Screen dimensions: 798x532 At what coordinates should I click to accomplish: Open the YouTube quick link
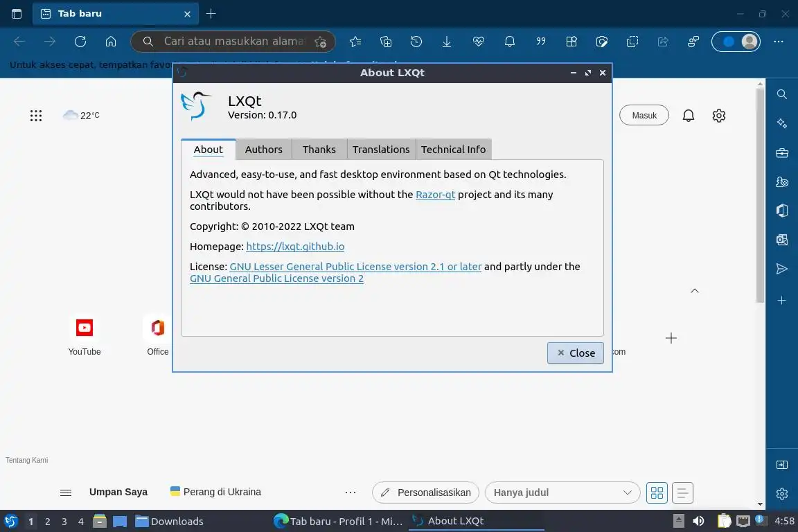point(85,336)
